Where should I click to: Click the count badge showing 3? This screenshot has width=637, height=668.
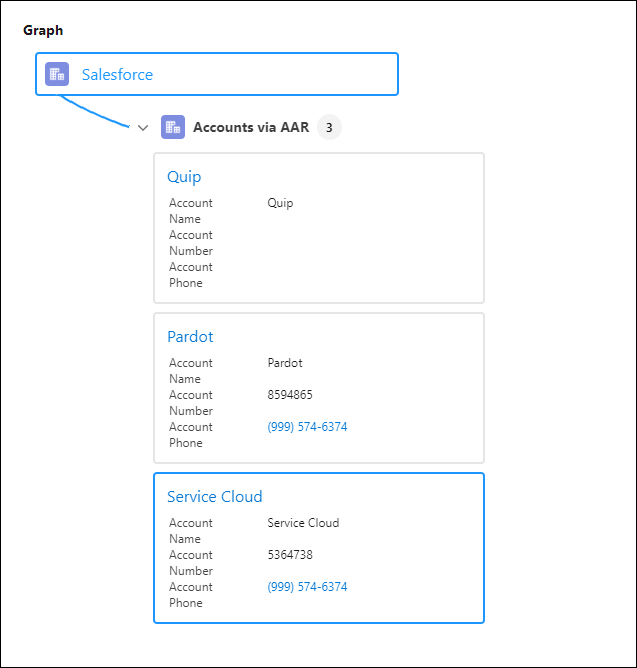tap(329, 127)
